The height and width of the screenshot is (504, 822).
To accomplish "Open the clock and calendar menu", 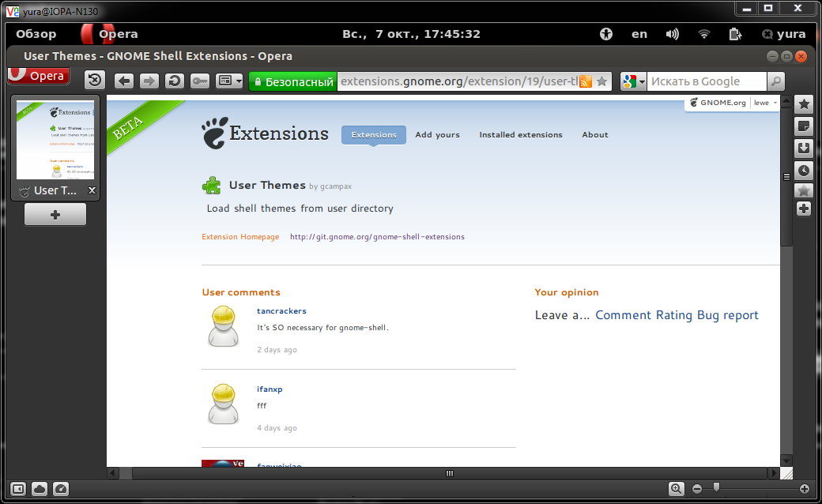I will click(411, 34).
